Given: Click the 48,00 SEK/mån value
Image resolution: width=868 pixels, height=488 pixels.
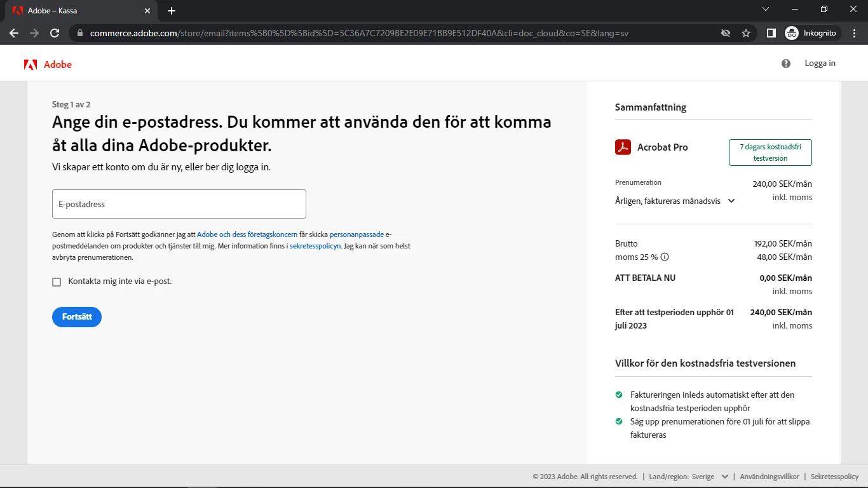Looking at the screenshot, I should (785, 257).
